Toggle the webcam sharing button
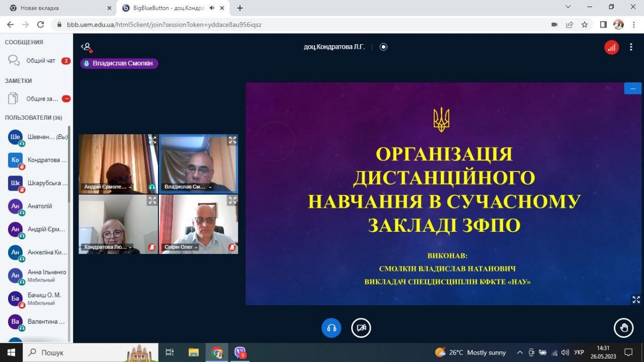This screenshot has height=362, width=644. (361, 328)
